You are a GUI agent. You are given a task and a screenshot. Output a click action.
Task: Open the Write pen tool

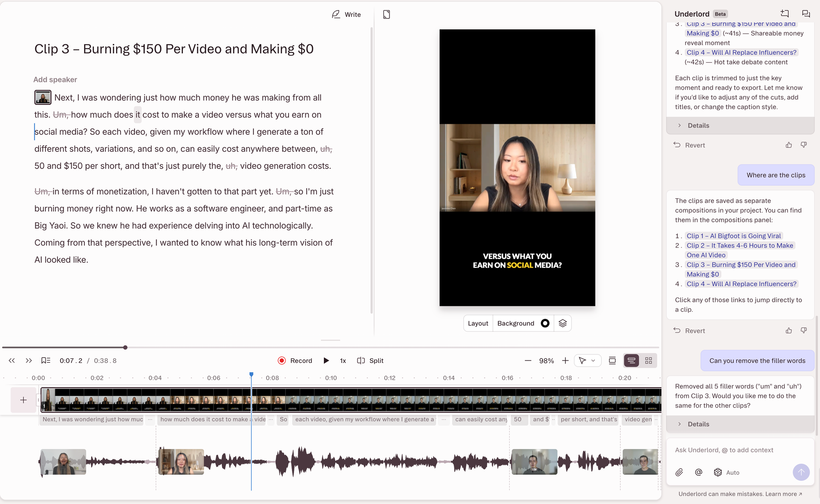(x=346, y=14)
